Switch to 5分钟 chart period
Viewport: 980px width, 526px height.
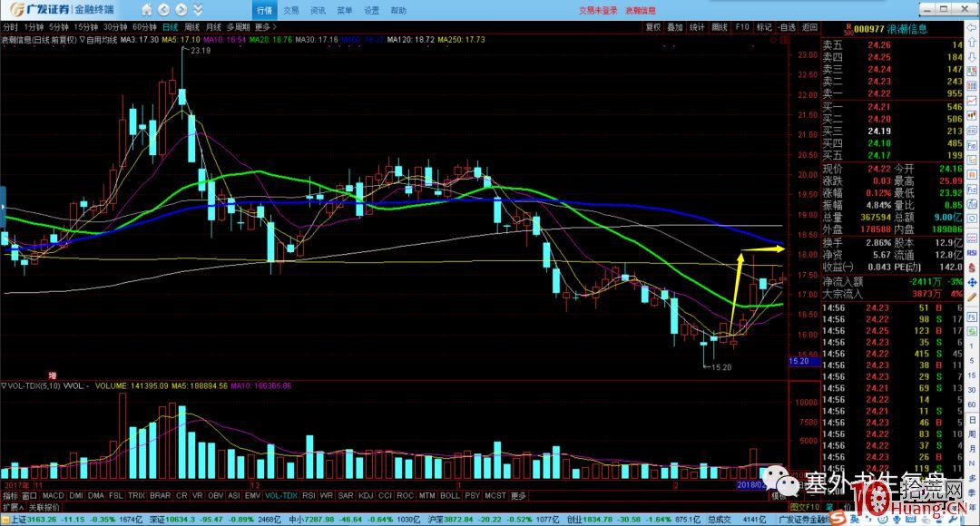[59, 27]
